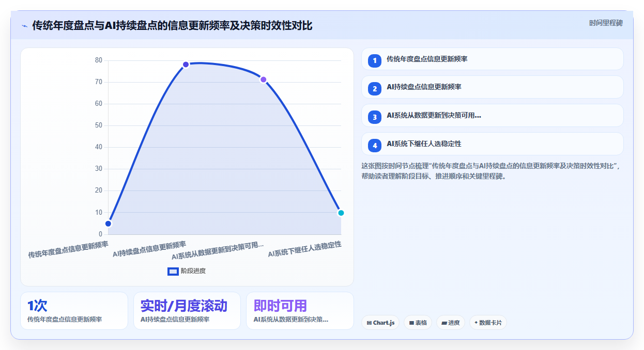The height and width of the screenshot is (350, 644).
Task: Toggle the 阶段进度 legend swatch
Action: (x=173, y=271)
